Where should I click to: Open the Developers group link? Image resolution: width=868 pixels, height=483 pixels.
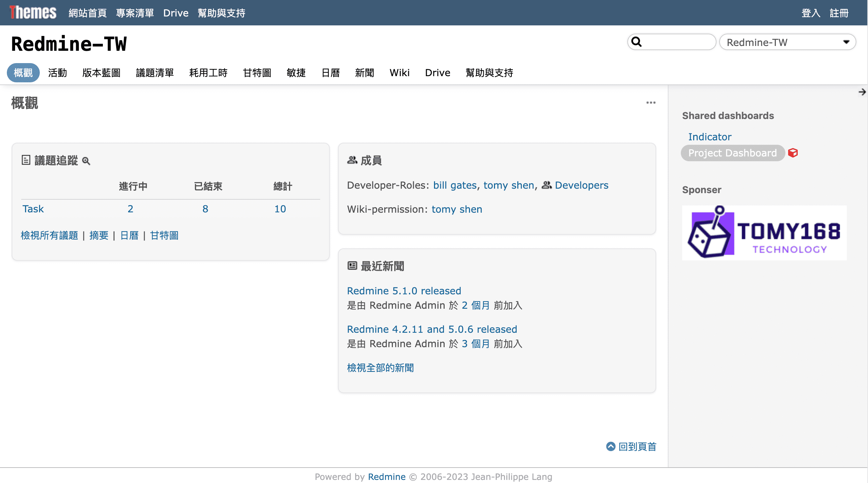coord(582,185)
